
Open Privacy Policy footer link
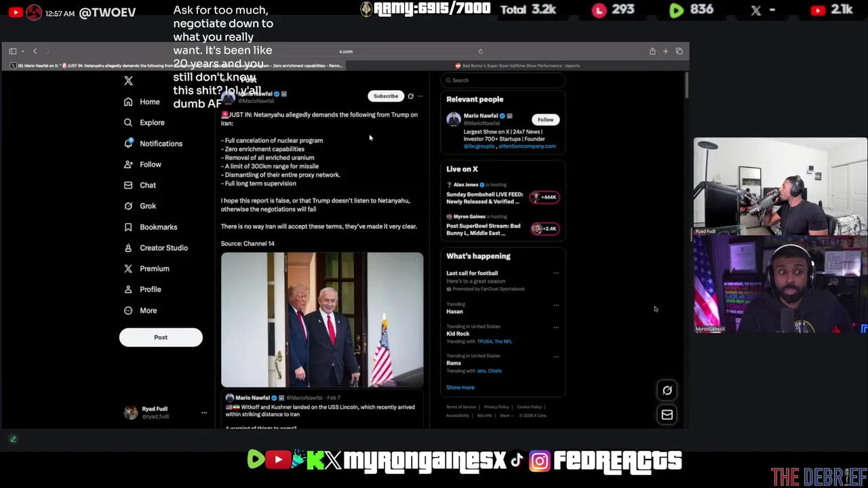pyautogui.click(x=496, y=407)
